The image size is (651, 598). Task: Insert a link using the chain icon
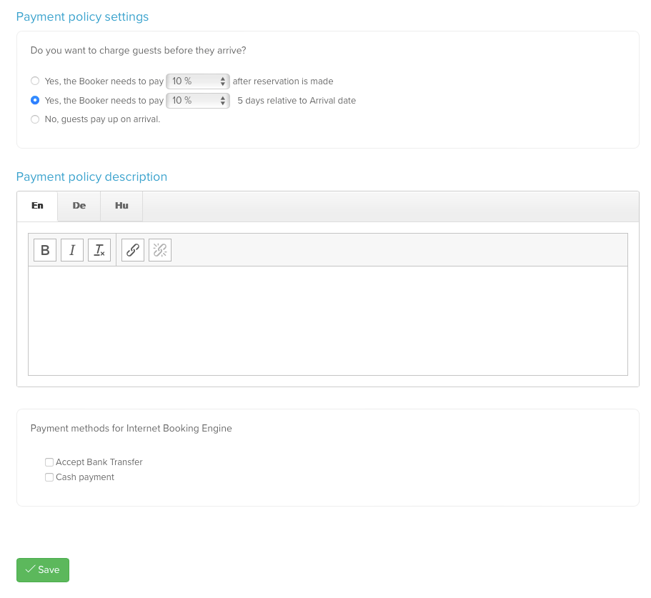[133, 250]
